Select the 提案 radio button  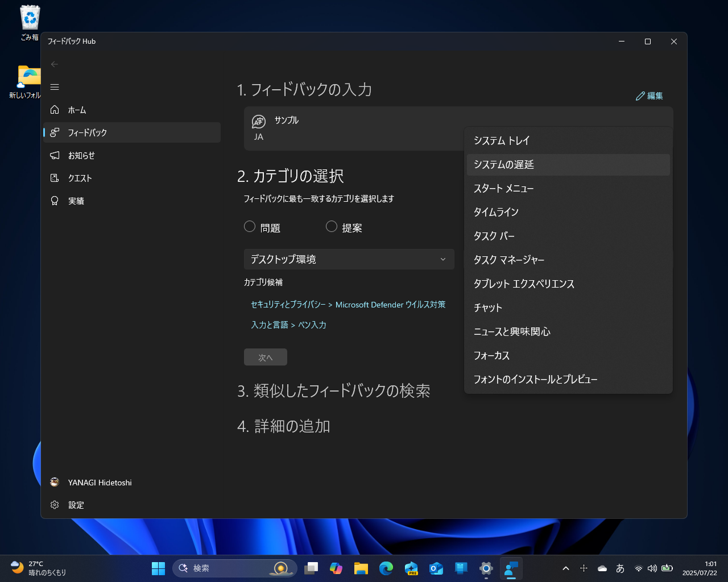click(331, 226)
